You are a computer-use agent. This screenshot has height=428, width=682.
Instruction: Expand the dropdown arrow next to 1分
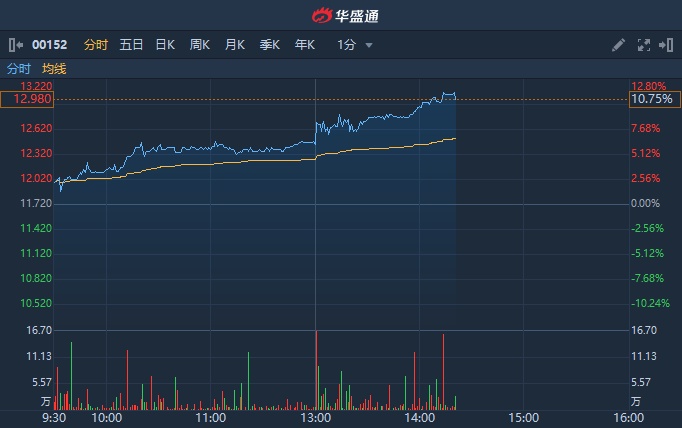369,45
